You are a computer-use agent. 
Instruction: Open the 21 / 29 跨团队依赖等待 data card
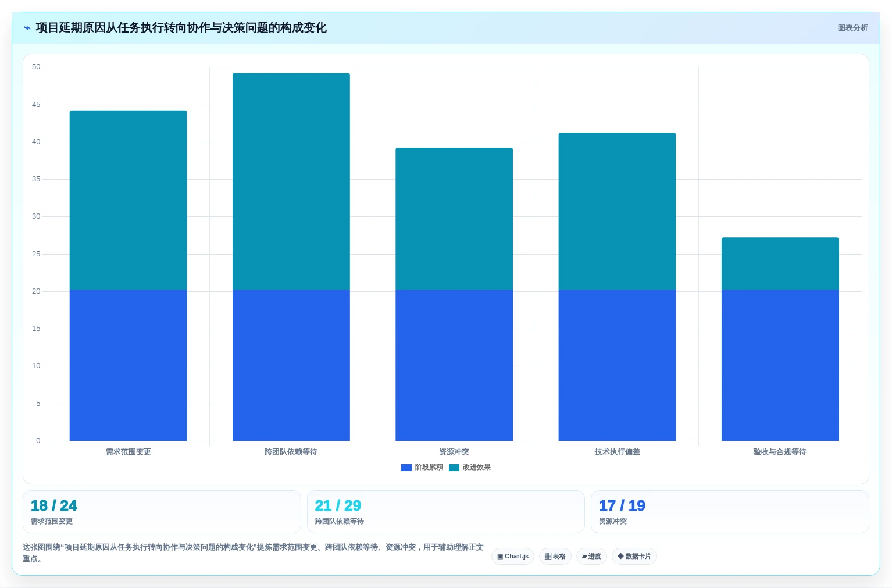(x=445, y=512)
